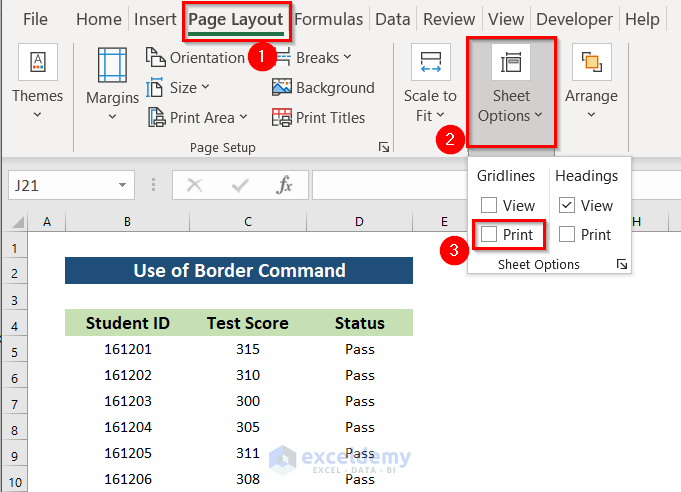Select the Page Layout tab
The width and height of the screenshot is (681, 492).
(x=236, y=20)
